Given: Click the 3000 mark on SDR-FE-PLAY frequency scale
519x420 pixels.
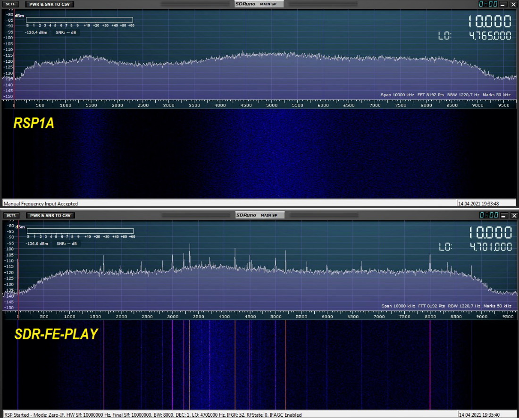Looking at the screenshot, I should tap(173, 316).
